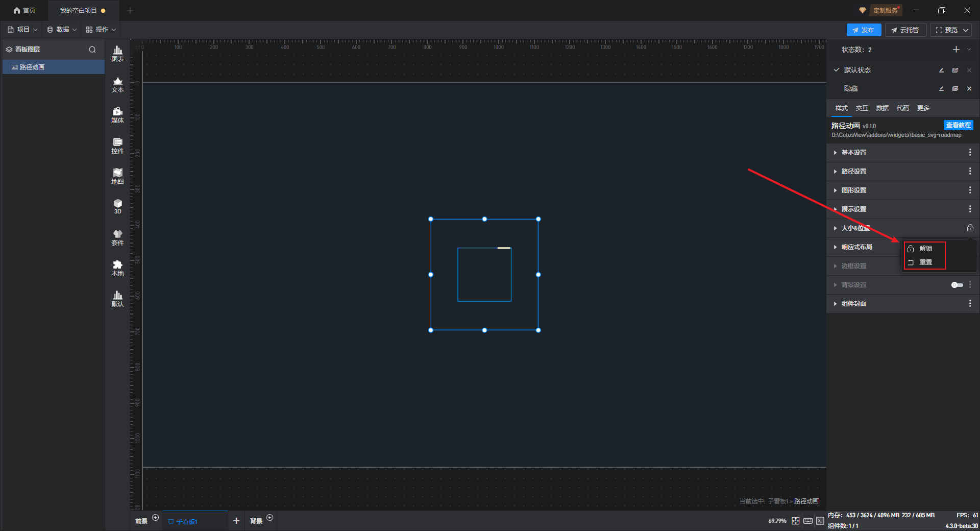Open 展示设置 three-dot options menu
Screen dimensions: 980x531
tap(970, 209)
